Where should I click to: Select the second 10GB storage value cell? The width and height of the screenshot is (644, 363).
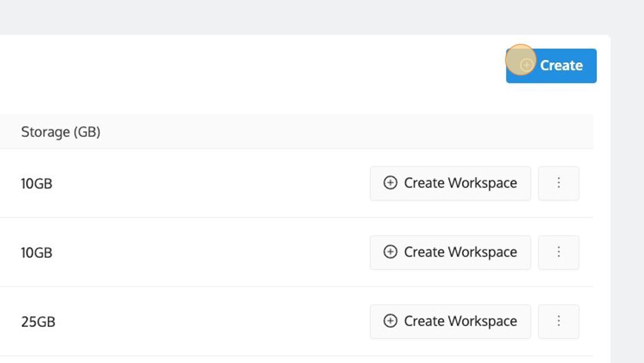pyautogui.click(x=37, y=253)
